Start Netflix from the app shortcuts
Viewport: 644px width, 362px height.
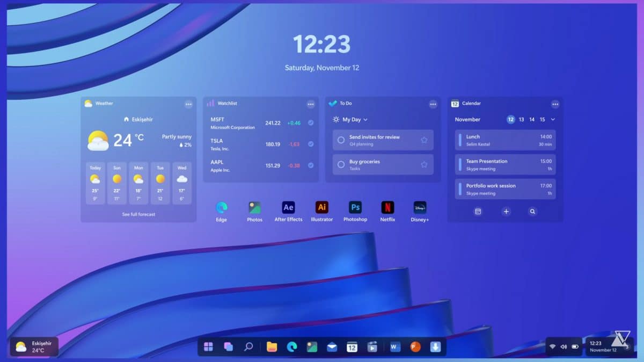click(x=387, y=207)
